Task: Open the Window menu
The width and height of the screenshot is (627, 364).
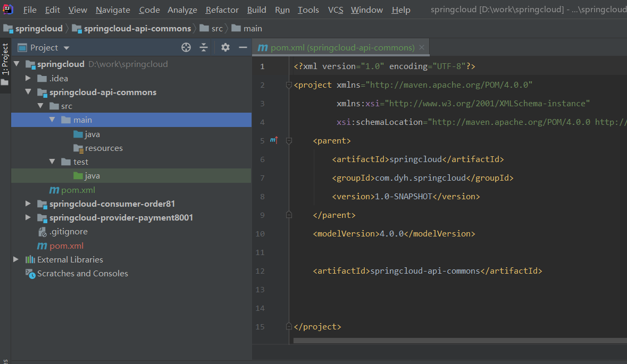Action: (367, 10)
